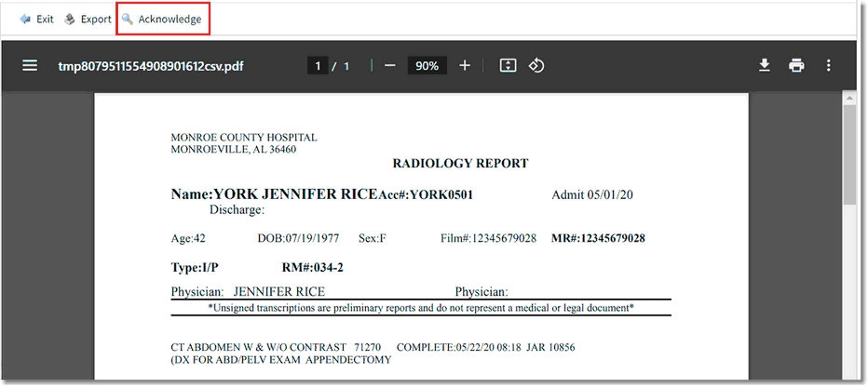Open the more actions three-dot menu
Image resolution: width=868 pixels, height=387 pixels.
(828, 66)
